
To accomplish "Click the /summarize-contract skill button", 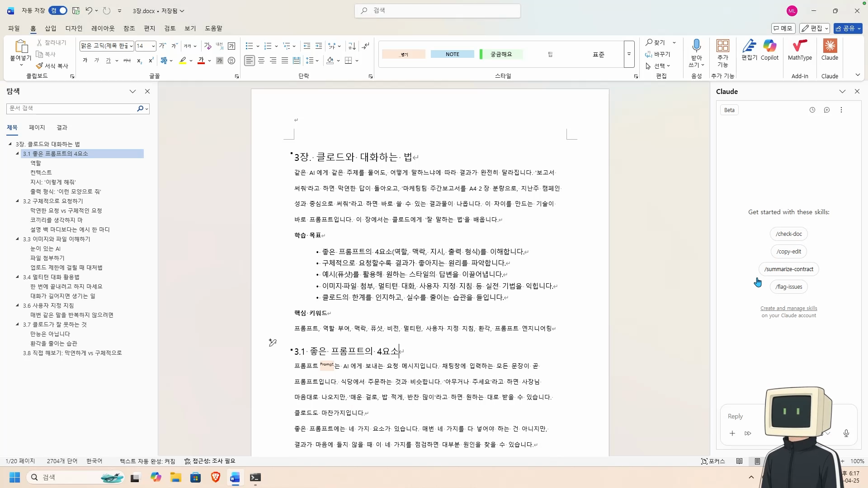I will (x=788, y=269).
